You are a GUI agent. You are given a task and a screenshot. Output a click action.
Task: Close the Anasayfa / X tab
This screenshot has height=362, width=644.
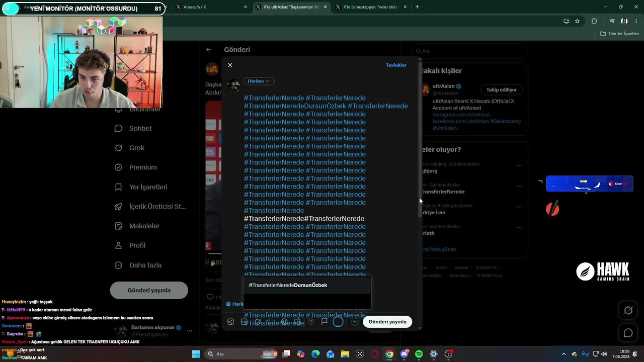click(x=246, y=7)
